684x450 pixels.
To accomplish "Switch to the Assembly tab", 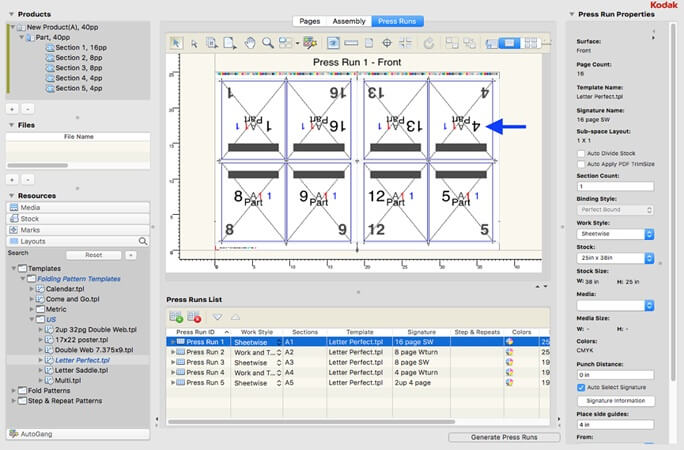I will point(349,21).
